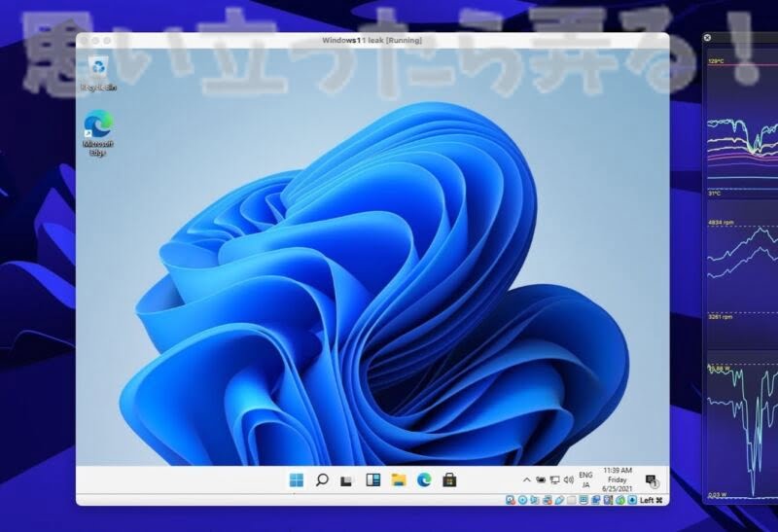Click the 31°C temperature label
This screenshot has height=532, width=778.
point(715,193)
